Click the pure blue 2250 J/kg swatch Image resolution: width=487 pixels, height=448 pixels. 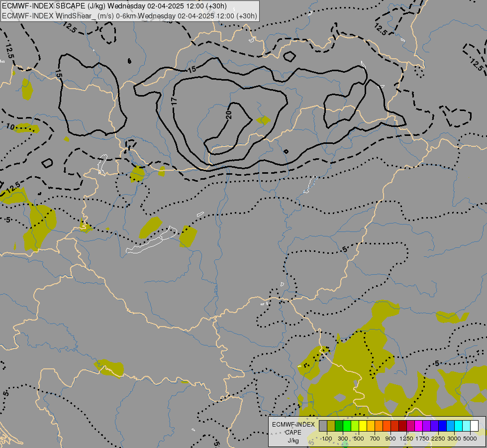442,426
